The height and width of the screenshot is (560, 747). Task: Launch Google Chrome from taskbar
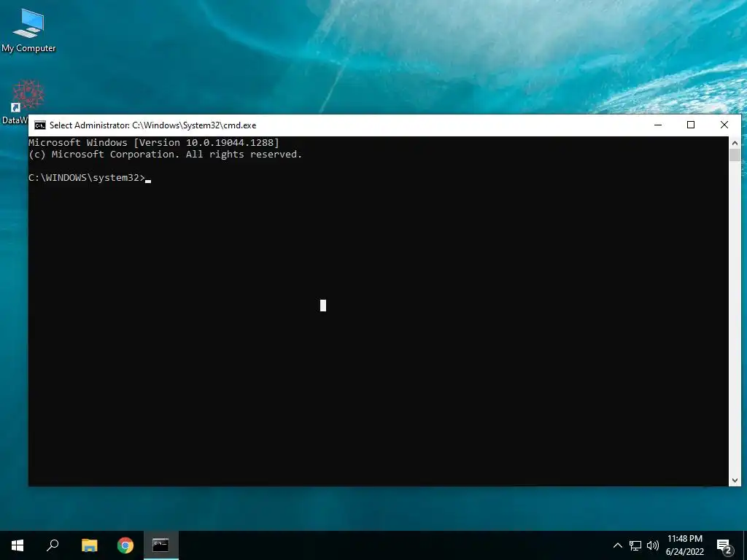(x=125, y=545)
